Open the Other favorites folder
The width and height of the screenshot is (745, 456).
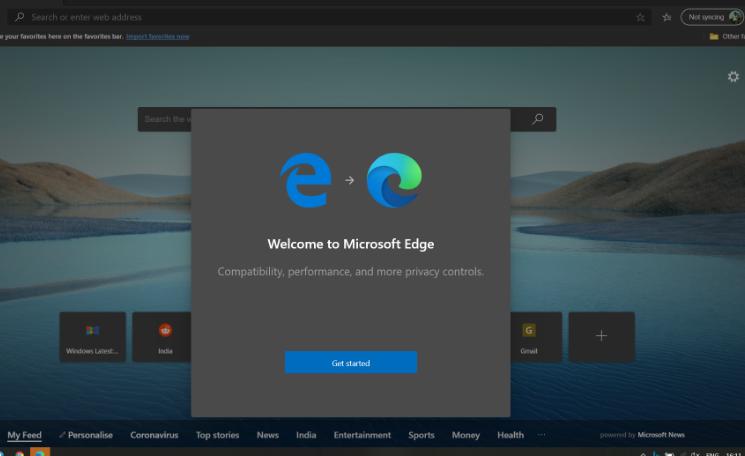tap(727, 37)
